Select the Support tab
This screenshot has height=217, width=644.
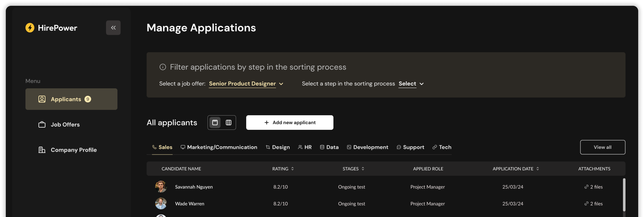[410, 147]
